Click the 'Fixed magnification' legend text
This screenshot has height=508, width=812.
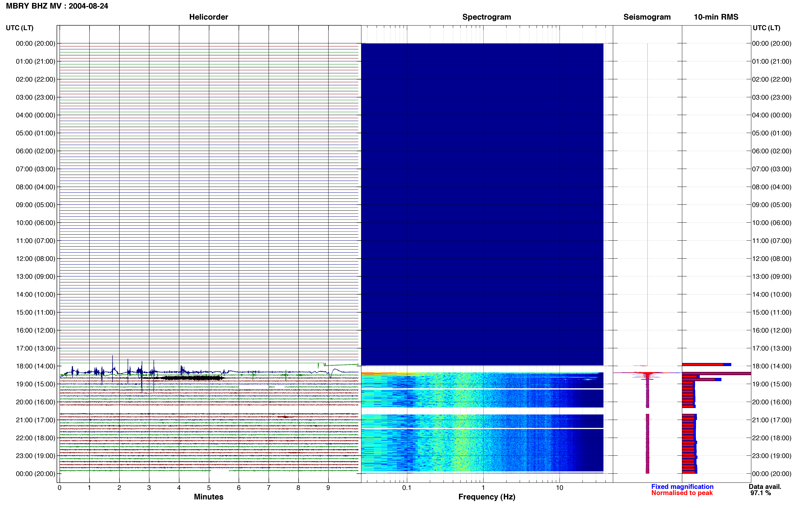click(682, 487)
